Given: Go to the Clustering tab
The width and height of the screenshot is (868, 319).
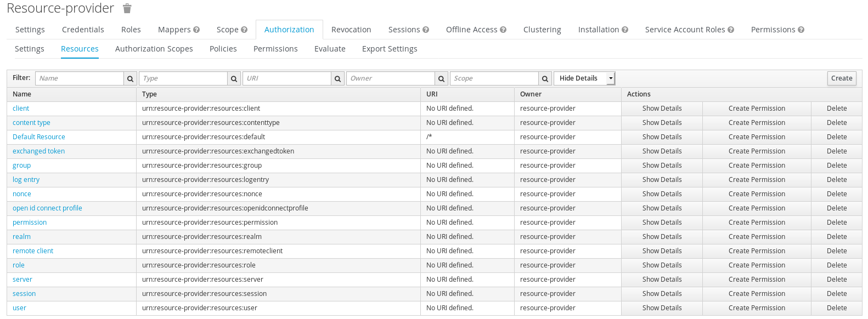Looking at the screenshot, I should coord(542,30).
